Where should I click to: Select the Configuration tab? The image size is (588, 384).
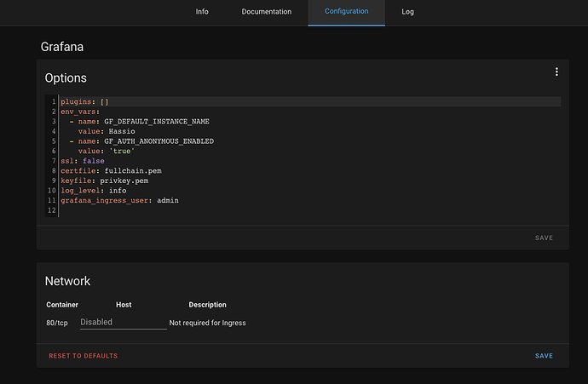[x=347, y=12]
